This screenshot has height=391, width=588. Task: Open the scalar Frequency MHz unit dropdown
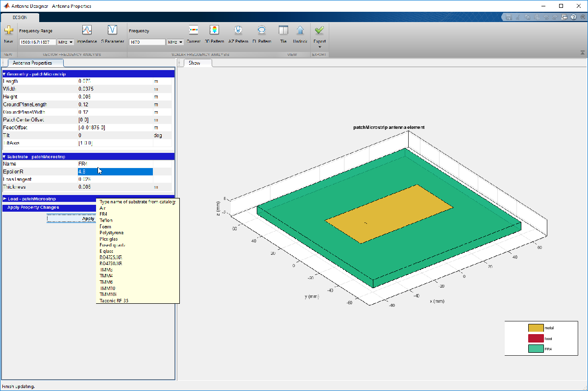pos(175,42)
